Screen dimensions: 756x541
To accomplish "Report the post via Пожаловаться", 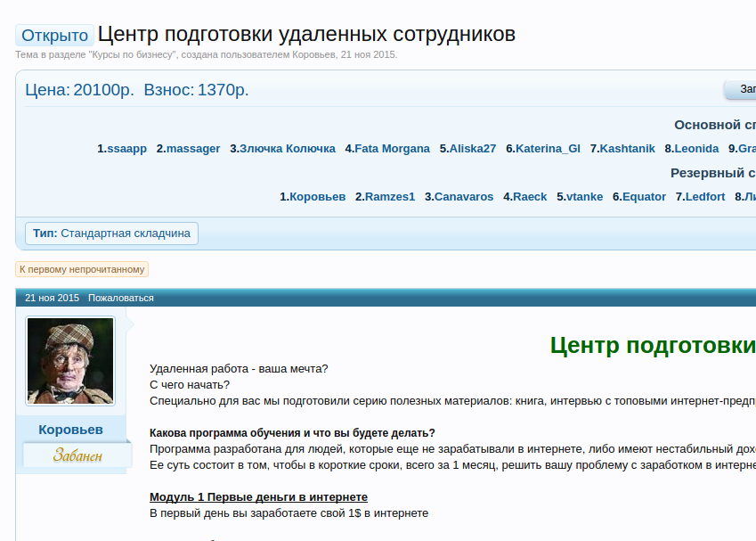I will 121,298.
